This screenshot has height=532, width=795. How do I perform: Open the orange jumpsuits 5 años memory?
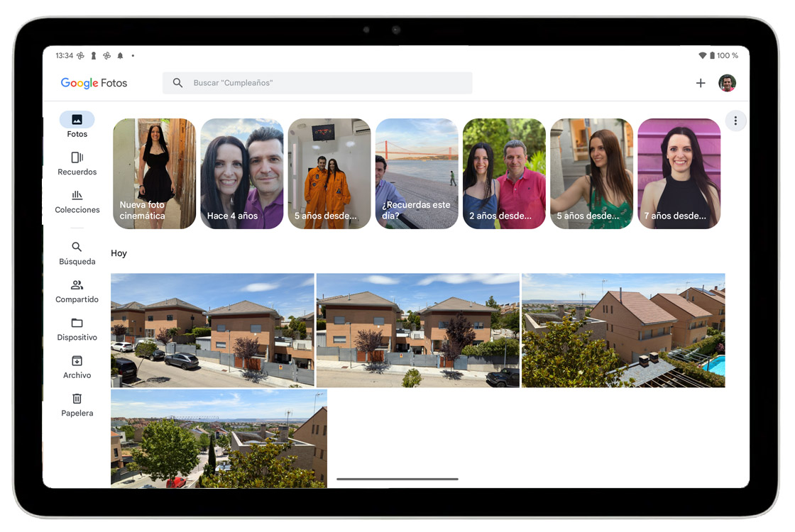[329, 174]
